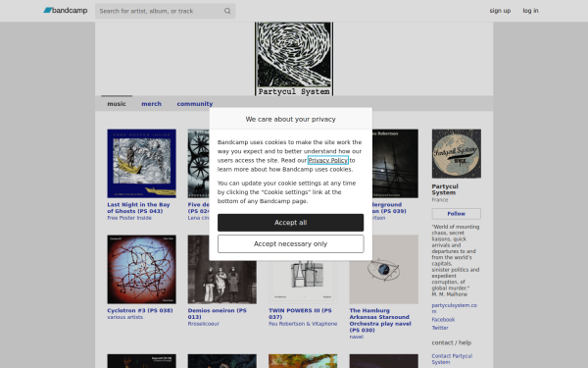
Task: Open the Cyclotron #3 album cover
Action: click(x=141, y=270)
